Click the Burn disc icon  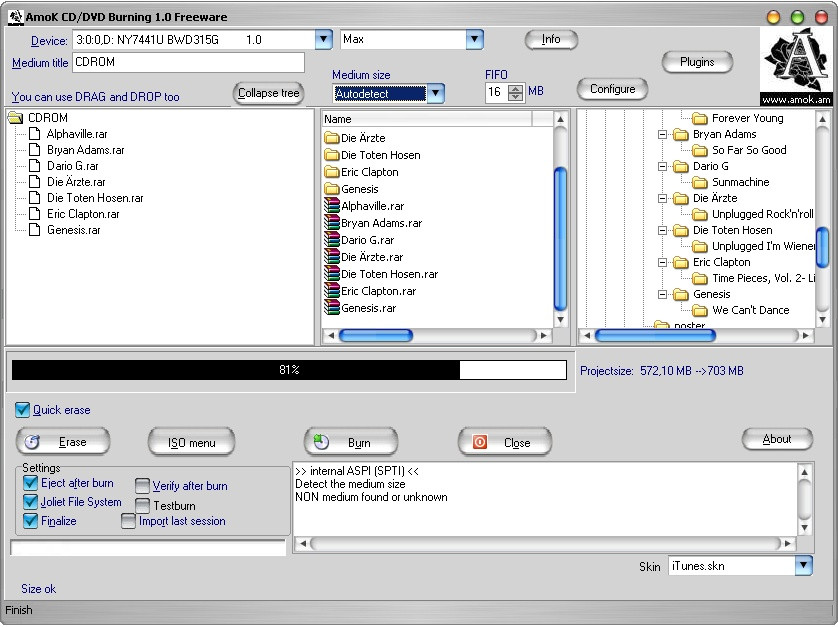(x=321, y=442)
